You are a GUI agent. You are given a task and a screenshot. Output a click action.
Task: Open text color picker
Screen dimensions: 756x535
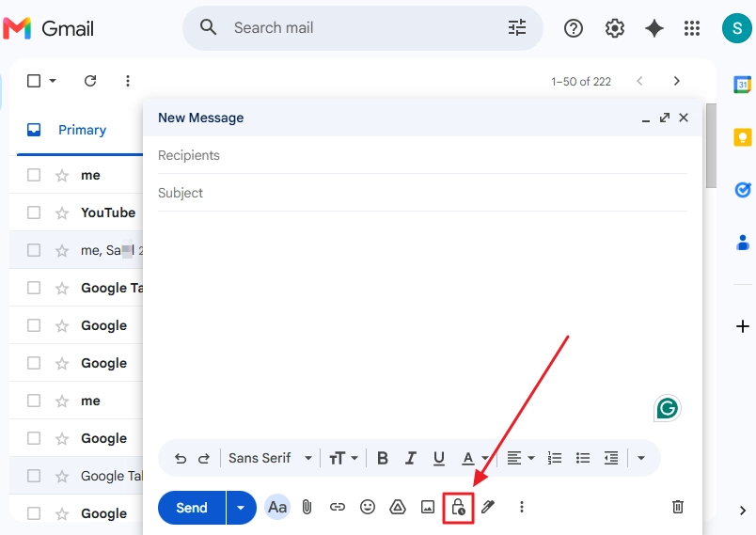click(475, 458)
